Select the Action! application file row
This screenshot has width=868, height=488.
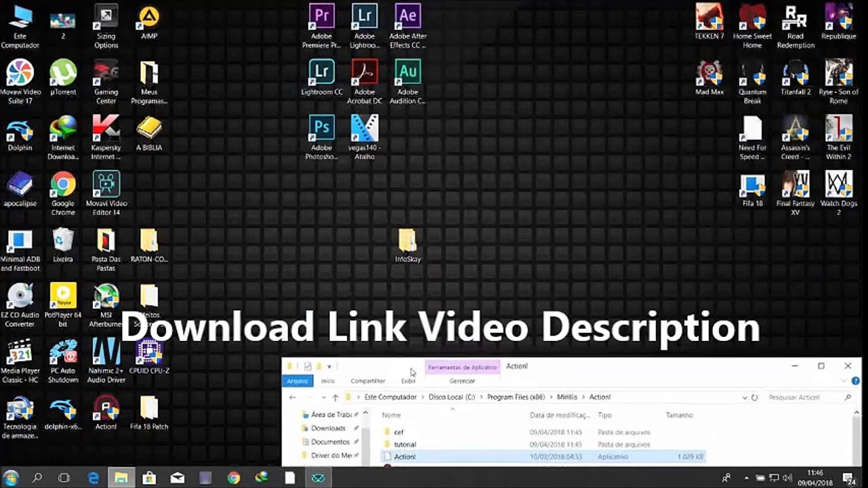[542, 457]
